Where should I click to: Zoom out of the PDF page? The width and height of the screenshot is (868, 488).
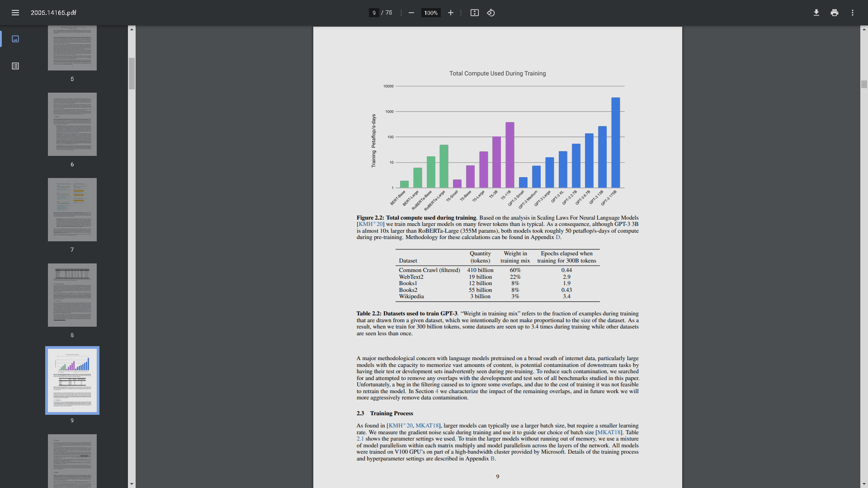click(x=411, y=13)
